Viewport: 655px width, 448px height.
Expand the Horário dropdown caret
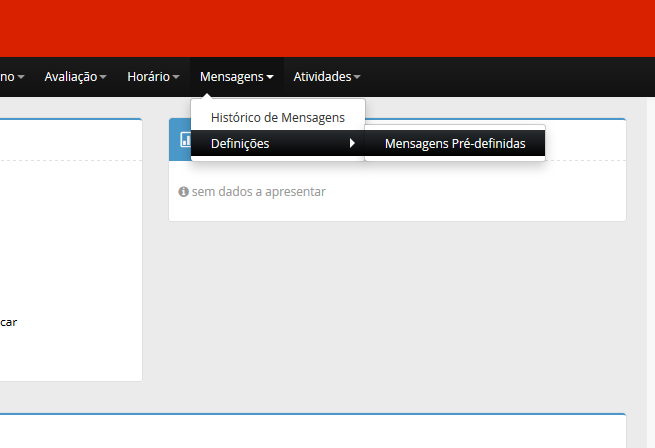176,77
